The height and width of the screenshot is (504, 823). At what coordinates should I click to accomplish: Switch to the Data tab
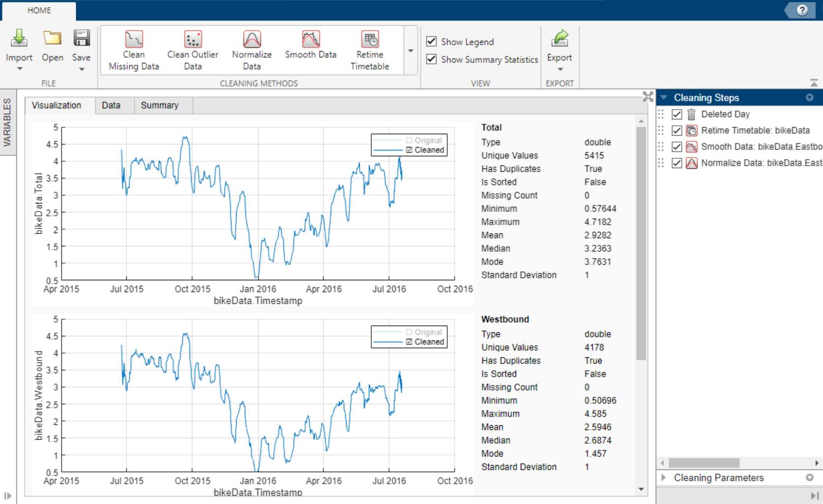pos(111,105)
